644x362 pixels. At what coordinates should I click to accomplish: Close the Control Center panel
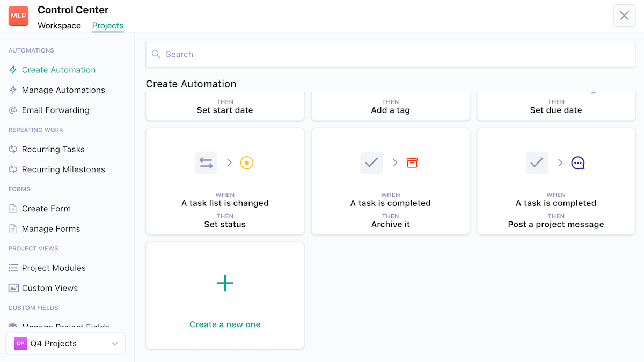[x=624, y=16]
